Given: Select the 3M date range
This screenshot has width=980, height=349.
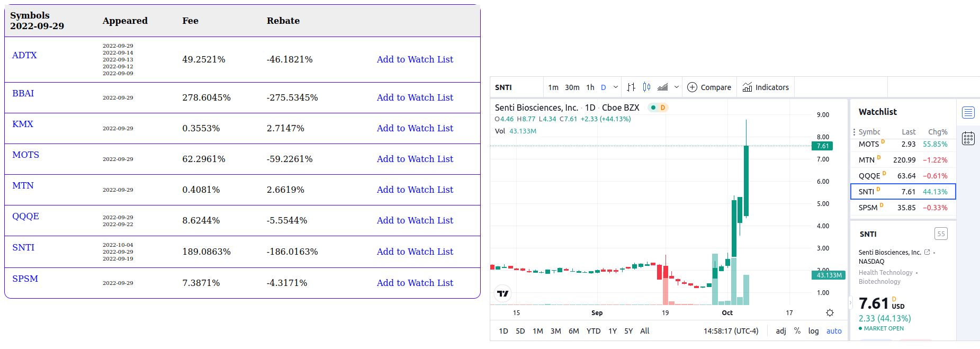Looking at the screenshot, I should [556, 331].
